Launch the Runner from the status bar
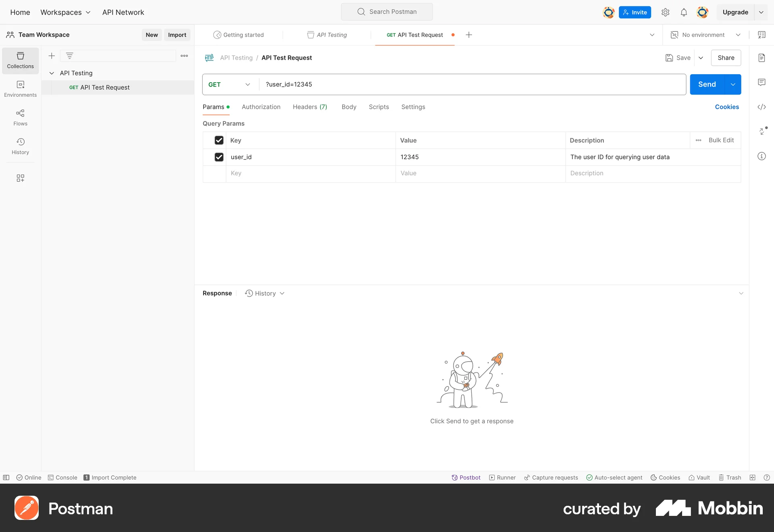The image size is (774, 532). [x=502, y=477]
